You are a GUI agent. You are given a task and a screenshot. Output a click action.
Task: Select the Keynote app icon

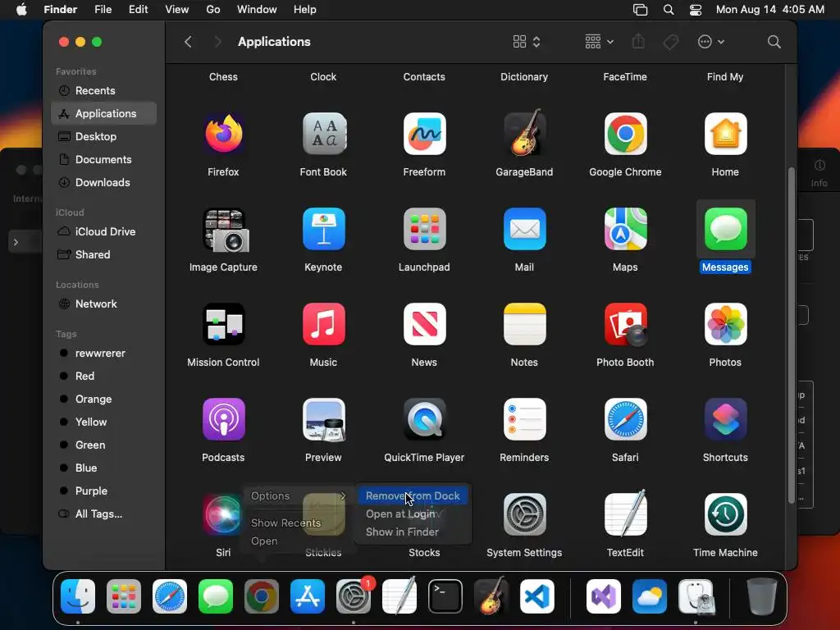(323, 230)
